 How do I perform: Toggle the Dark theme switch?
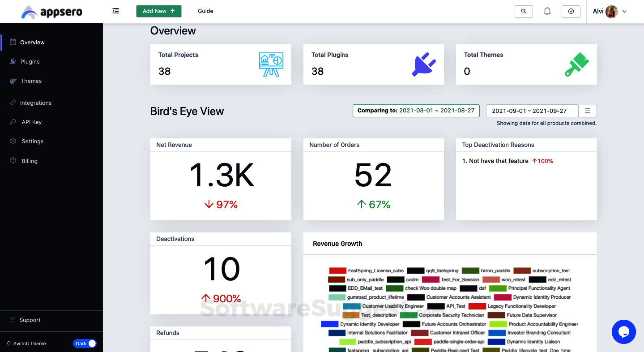(x=85, y=343)
